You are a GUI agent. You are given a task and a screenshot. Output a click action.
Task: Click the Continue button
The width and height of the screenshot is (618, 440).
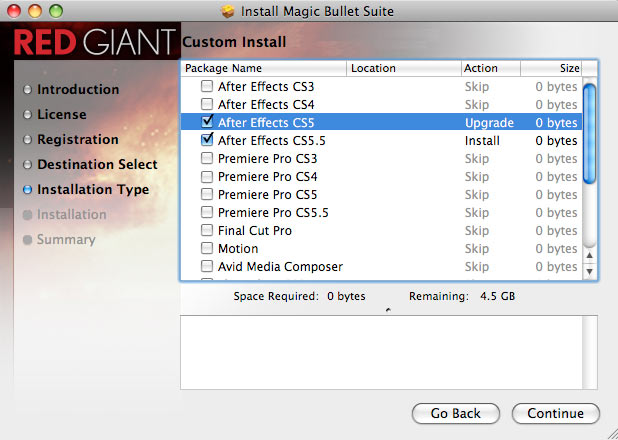(x=556, y=413)
